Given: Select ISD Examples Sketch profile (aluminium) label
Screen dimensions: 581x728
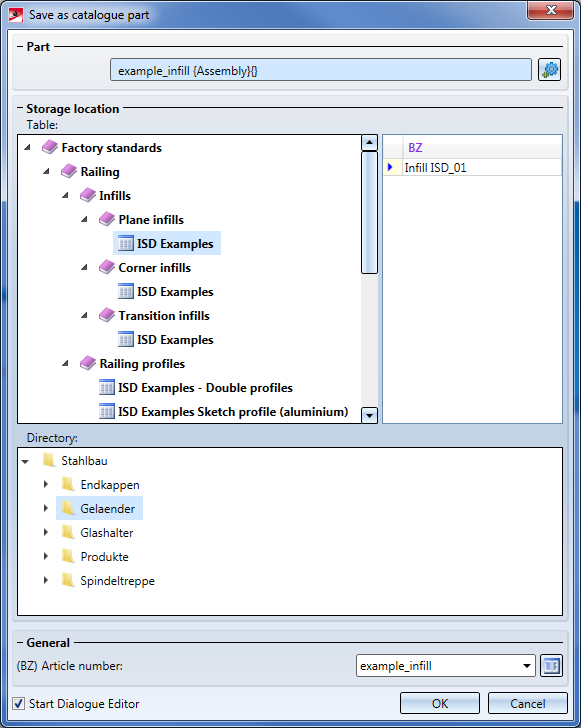Looking at the screenshot, I should pos(233,412).
